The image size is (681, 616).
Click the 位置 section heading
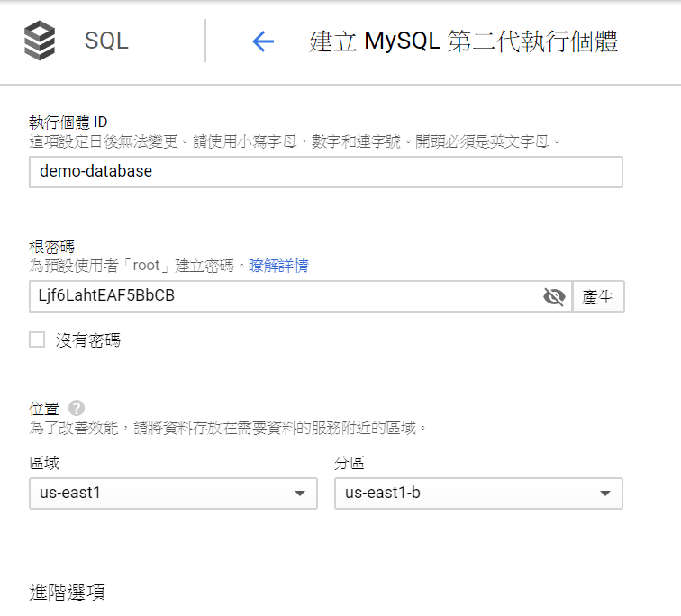[x=44, y=409]
